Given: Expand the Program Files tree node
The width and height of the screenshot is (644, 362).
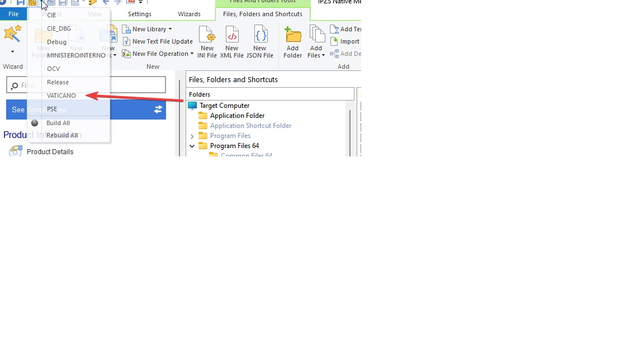Looking at the screenshot, I should tap(192, 136).
